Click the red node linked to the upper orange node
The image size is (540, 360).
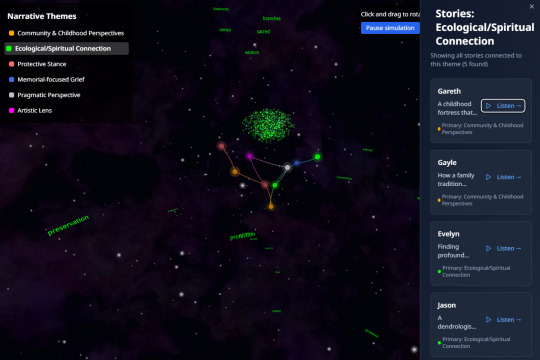tap(222, 146)
